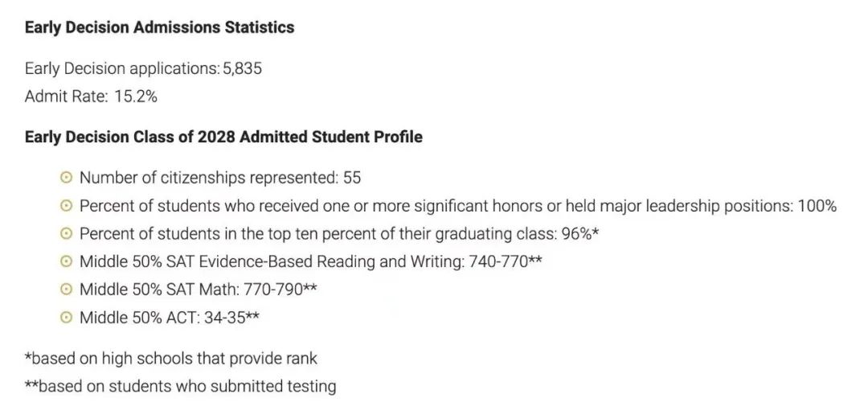The width and height of the screenshot is (868, 419).
Task: Click the footnote about high schools providing rank
Action: 171,359
